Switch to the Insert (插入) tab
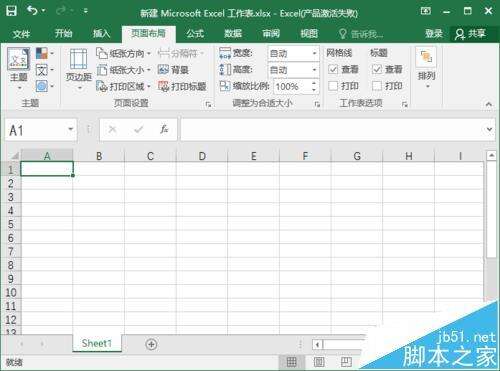The image size is (500, 371). coord(101,33)
